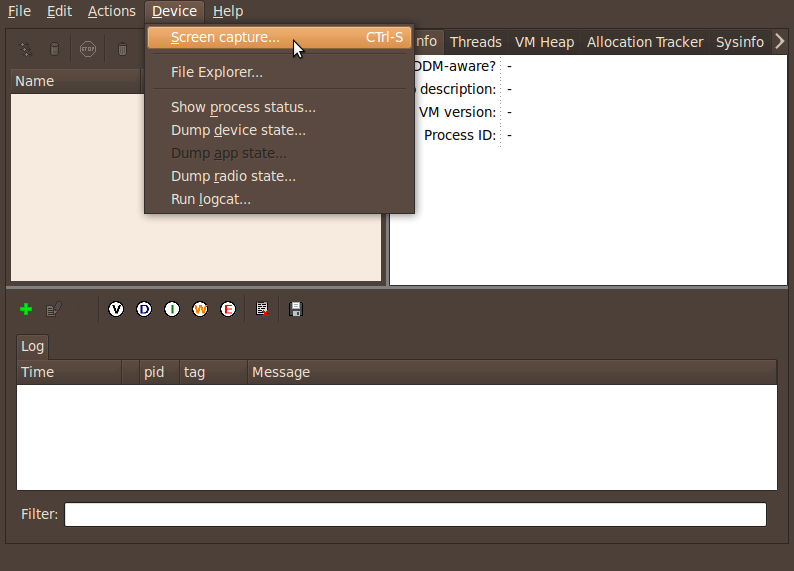
Task: Select Show process status... entry
Action: point(280,107)
